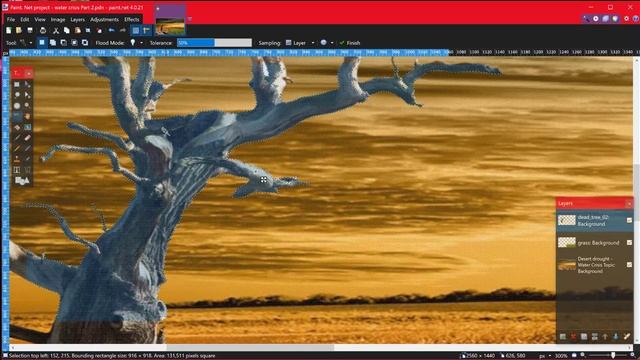This screenshot has width=640, height=360.
Task: Set selection mode to Replace
Action: pos(42,42)
